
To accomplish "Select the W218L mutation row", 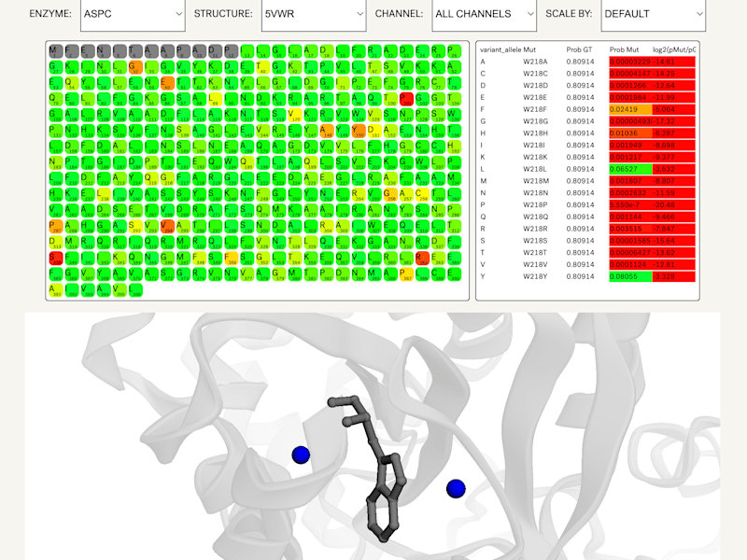I will tap(587, 169).
